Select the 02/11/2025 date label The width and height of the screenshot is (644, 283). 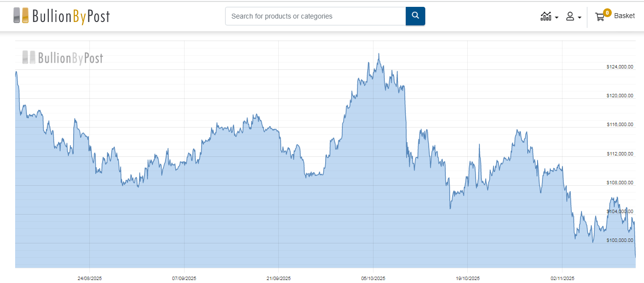pyautogui.click(x=562, y=279)
